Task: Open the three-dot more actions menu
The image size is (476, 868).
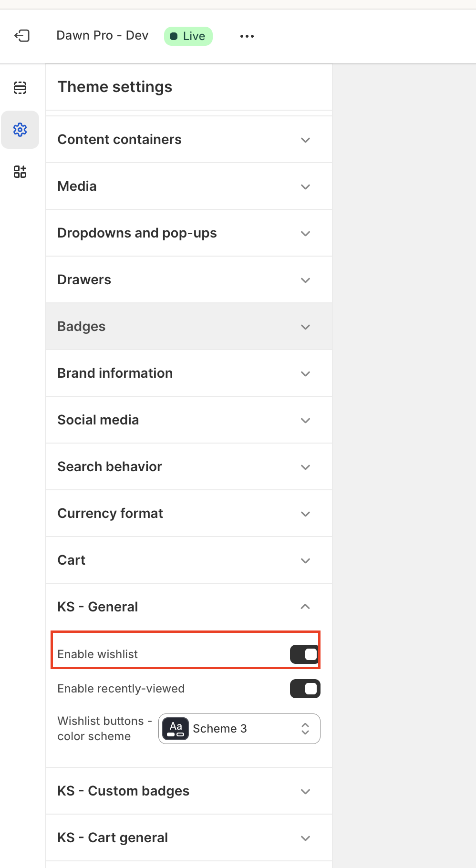Action: tap(247, 36)
